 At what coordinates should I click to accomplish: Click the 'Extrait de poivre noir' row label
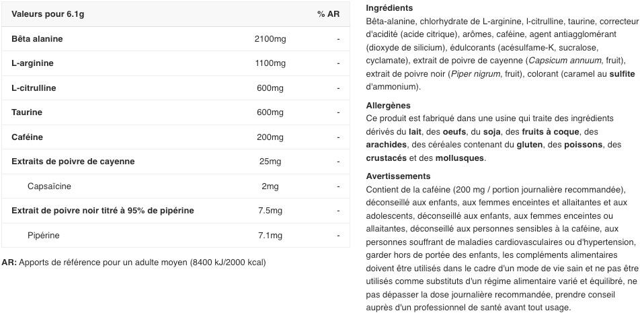click(x=102, y=211)
